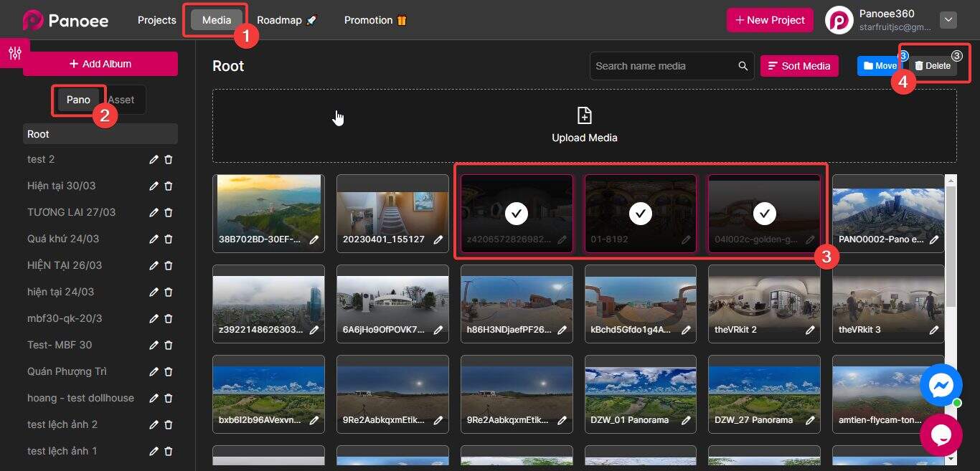Screen dimensions: 980x471
Task: Open the Media tab
Action: pos(216,20)
